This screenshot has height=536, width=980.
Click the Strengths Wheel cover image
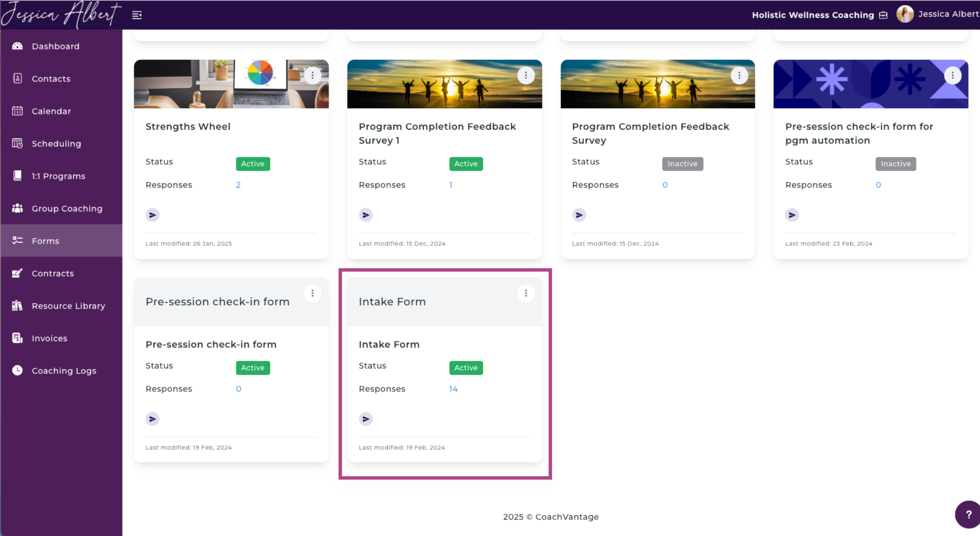[x=231, y=84]
